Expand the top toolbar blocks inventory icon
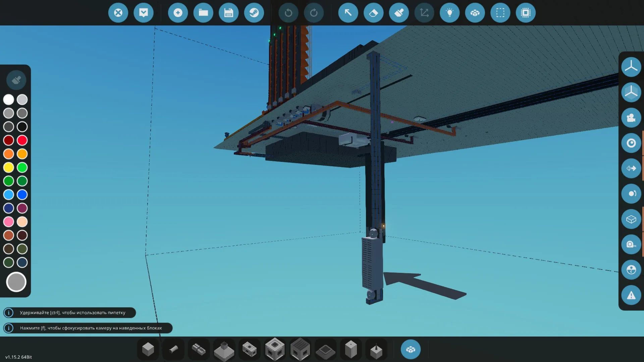 [x=475, y=13]
